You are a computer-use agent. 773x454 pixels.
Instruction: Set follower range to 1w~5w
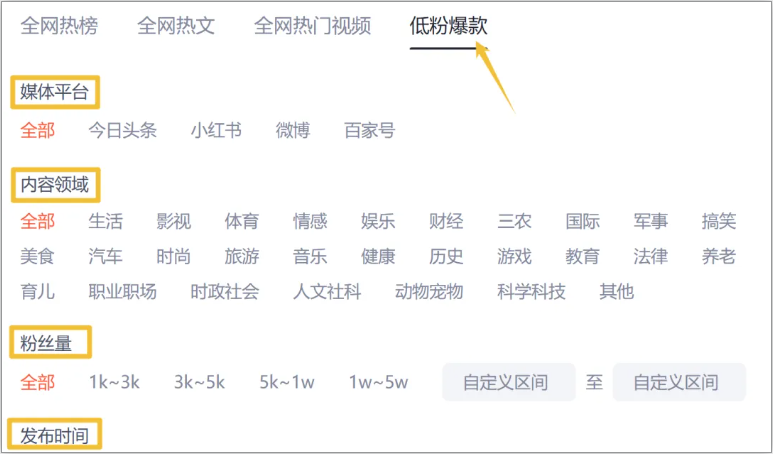(x=379, y=383)
